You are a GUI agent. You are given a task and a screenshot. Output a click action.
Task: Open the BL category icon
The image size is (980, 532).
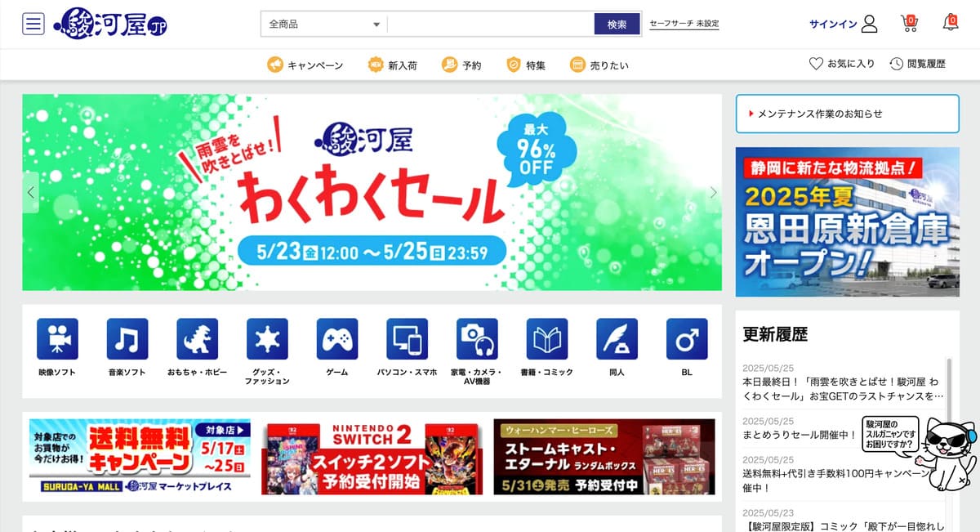click(687, 339)
